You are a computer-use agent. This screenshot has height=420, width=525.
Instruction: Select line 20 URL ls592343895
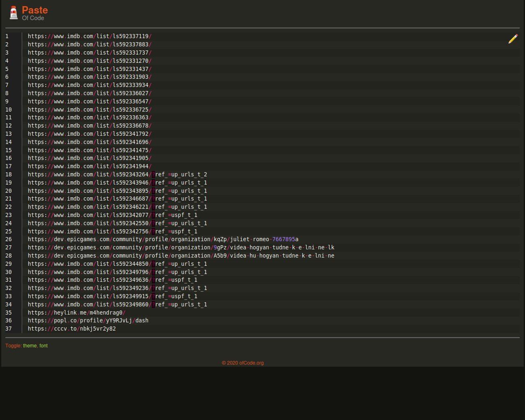[117, 191]
